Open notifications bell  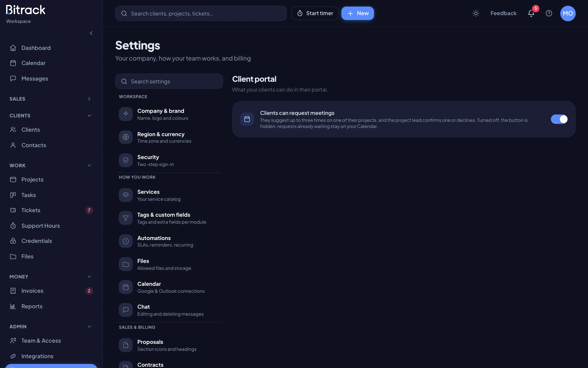(531, 13)
